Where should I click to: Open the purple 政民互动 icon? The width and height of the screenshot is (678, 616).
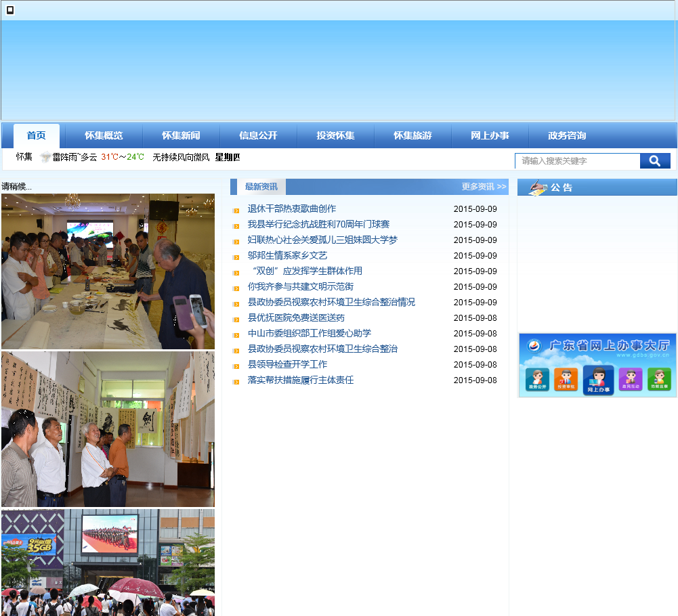[631, 379]
